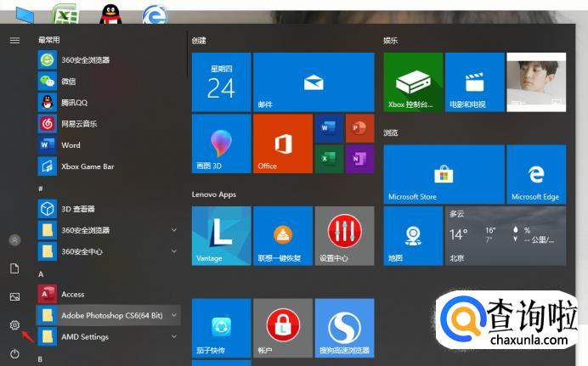Open the calendar tile showing 24
This screenshot has height=366, width=588.
(x=221, y=82)
